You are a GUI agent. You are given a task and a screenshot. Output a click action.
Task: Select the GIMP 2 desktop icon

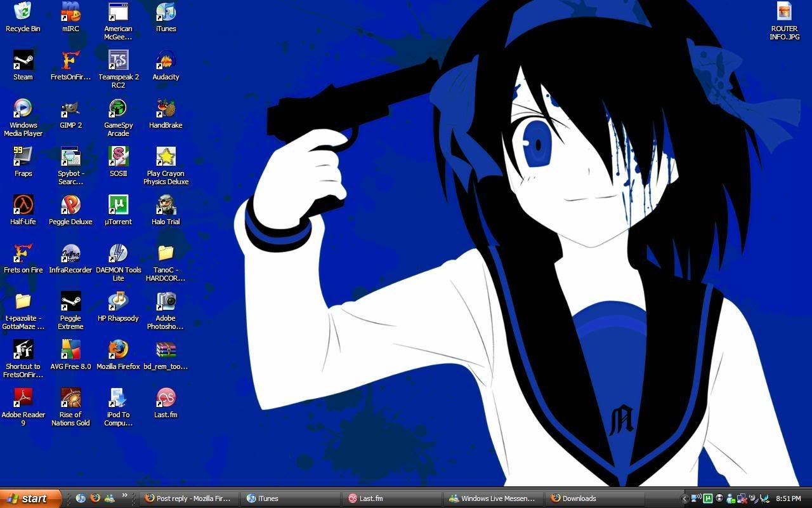coord(70,114)
